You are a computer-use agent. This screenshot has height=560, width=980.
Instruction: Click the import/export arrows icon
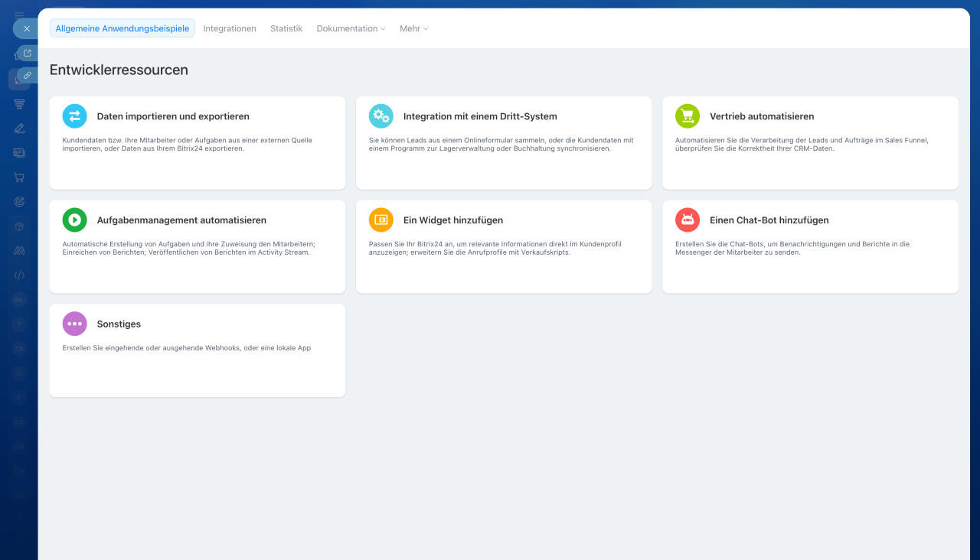coord(74,116)
